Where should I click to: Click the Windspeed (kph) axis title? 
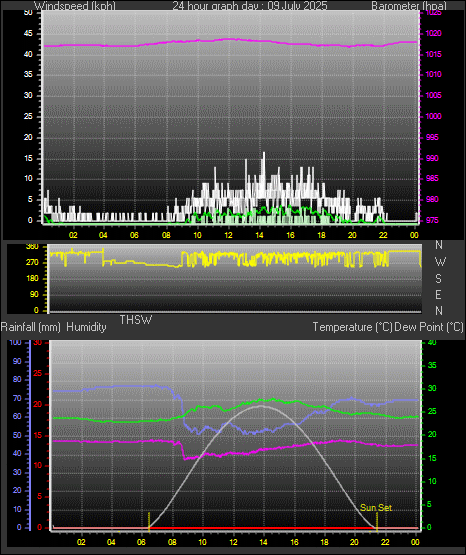point(75,5)
